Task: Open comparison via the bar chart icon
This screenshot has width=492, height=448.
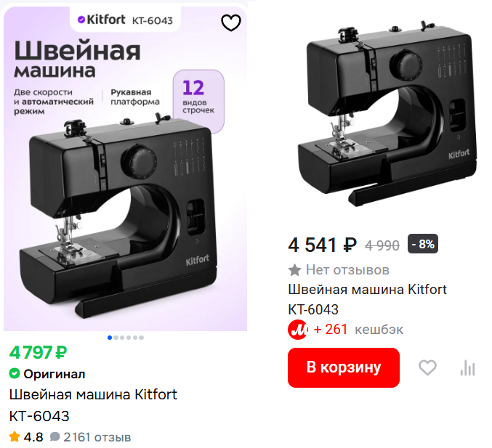Action: [467, 367]
